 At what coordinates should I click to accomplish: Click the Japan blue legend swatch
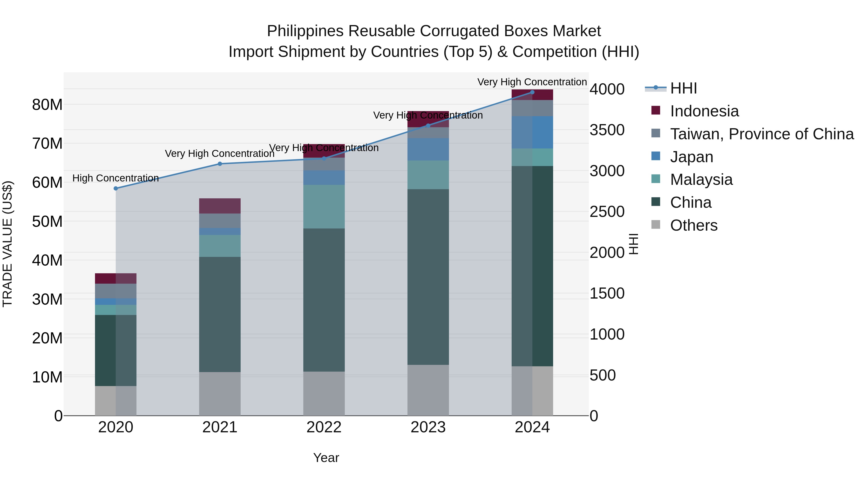click(656, 156)
